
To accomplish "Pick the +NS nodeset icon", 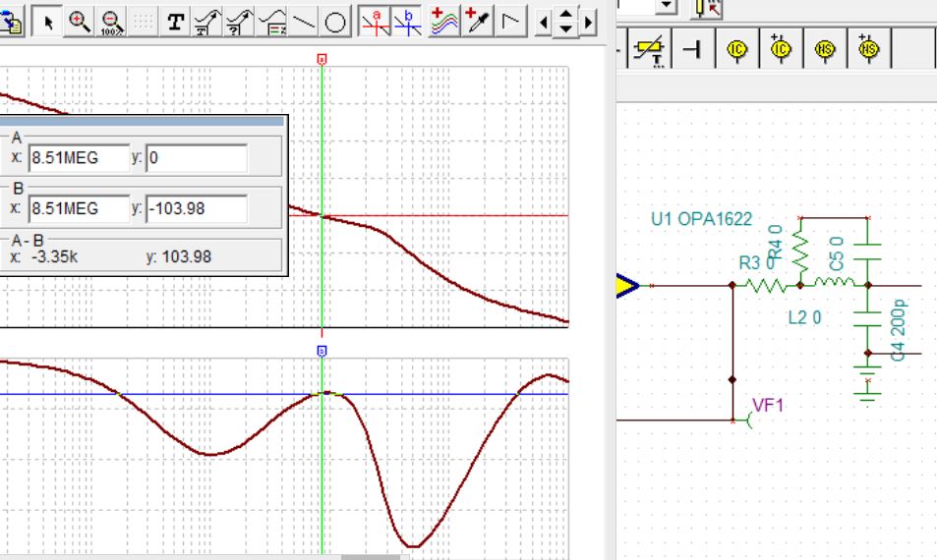I will [868, 49].
